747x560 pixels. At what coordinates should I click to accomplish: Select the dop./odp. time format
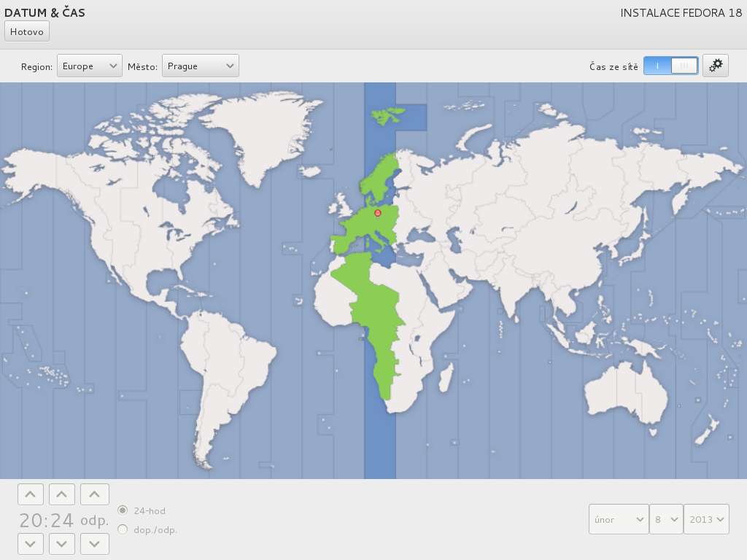(x=123, y=529)
